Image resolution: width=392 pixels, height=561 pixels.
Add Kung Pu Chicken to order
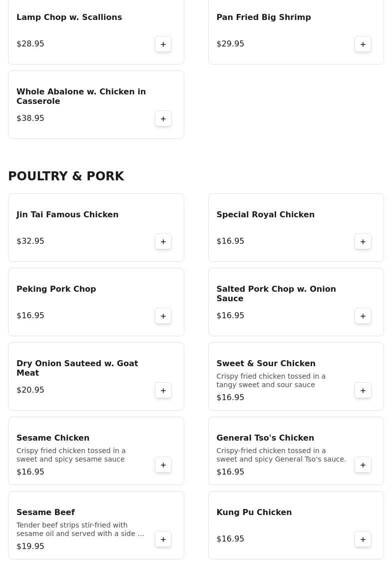click(x=363, y=539)
